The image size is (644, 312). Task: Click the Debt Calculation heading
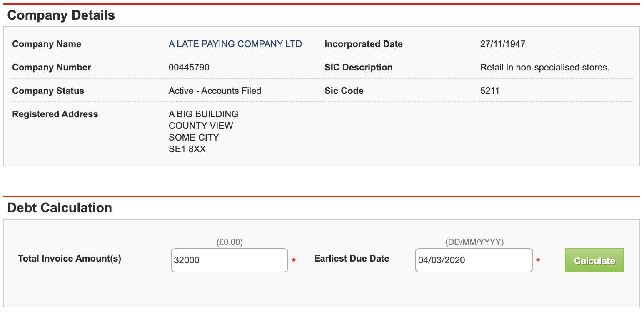coord(60,208)
